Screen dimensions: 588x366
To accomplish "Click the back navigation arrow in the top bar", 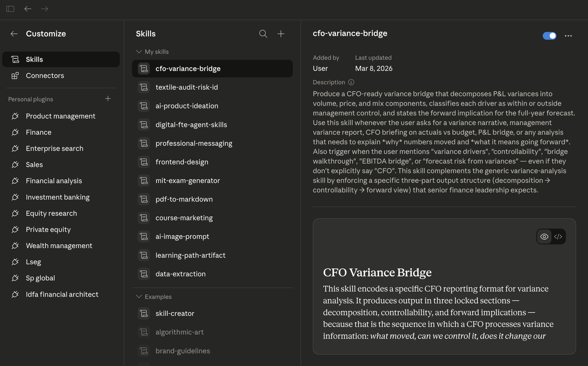I will coord(28,9).
